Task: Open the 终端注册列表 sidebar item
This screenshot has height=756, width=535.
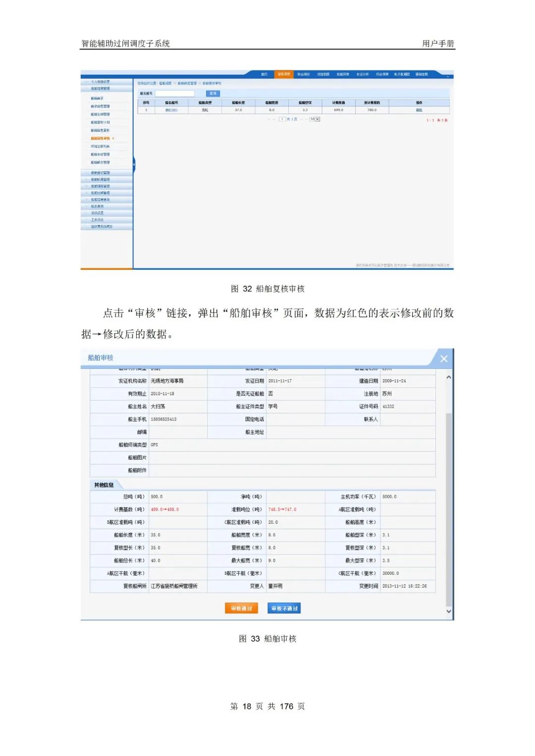Action: (x=100, y=147)
